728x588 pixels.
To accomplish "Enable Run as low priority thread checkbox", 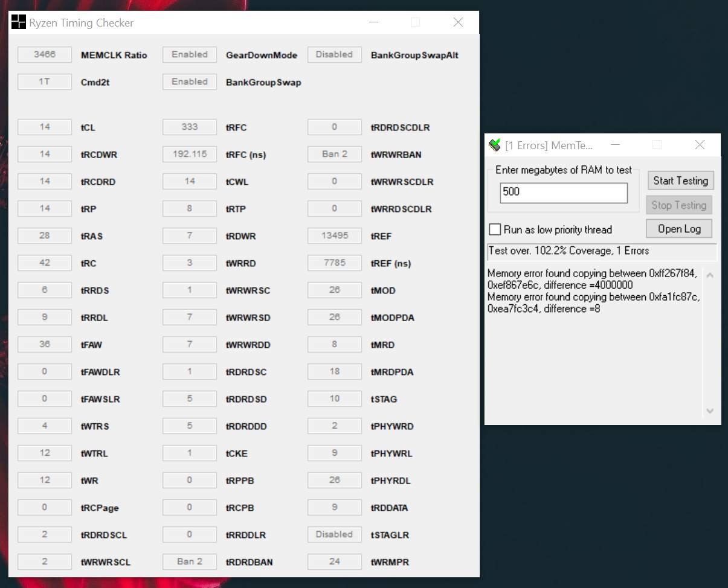I will point(495,229).
